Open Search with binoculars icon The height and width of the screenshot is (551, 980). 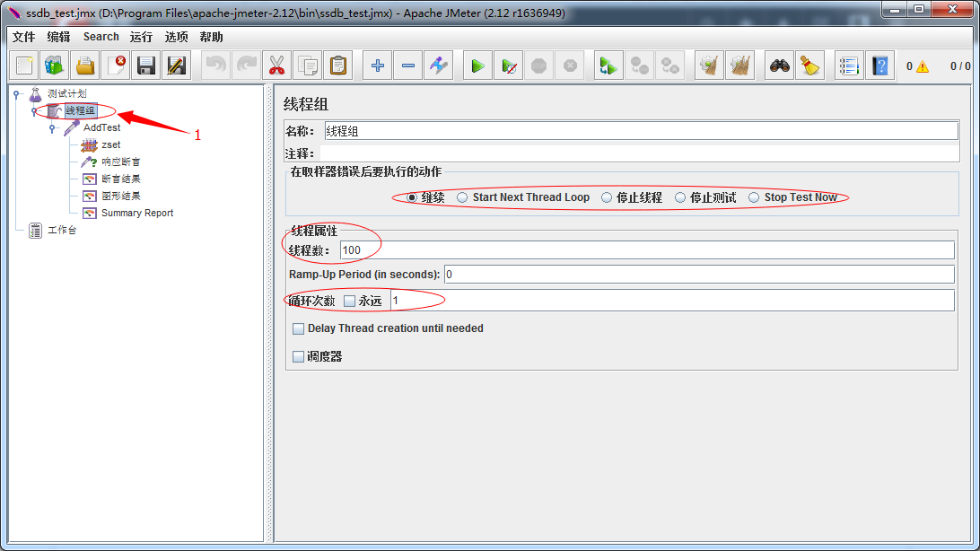(x=779, y=66)
